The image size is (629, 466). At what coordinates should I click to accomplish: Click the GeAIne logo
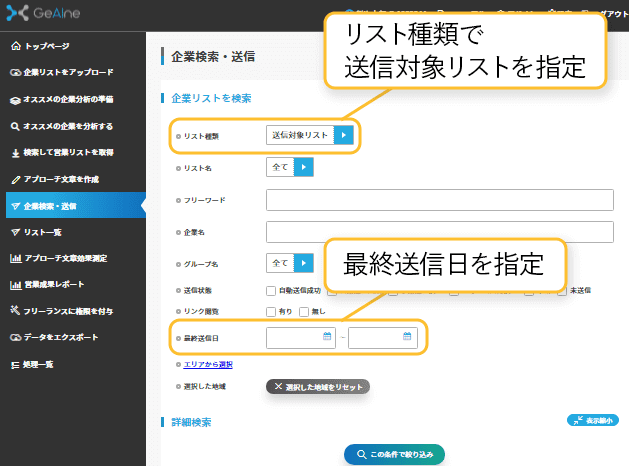(x=43, y=13)
